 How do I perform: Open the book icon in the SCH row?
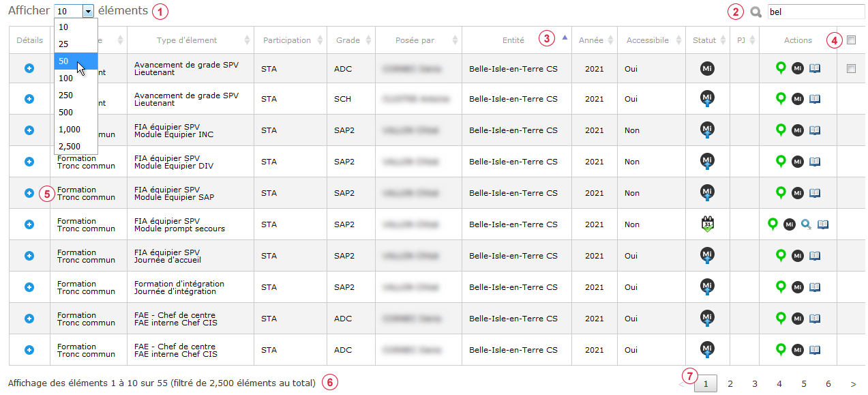tap(814, 99)
